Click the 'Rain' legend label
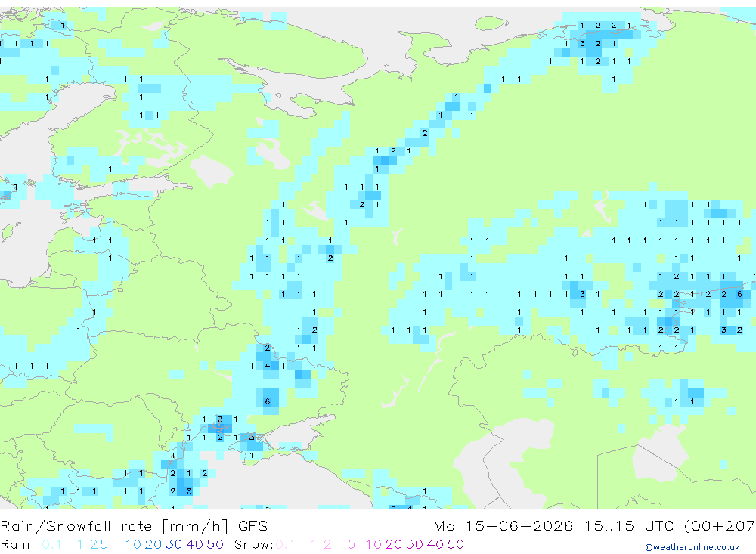756x554 pixels. pyautogui.click(x=15, y=544)
